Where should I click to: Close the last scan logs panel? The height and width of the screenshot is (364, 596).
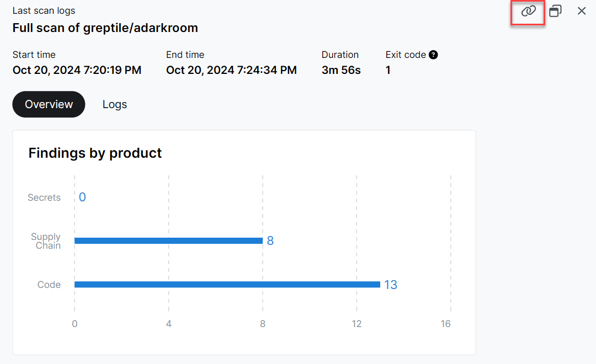[582, 11]
